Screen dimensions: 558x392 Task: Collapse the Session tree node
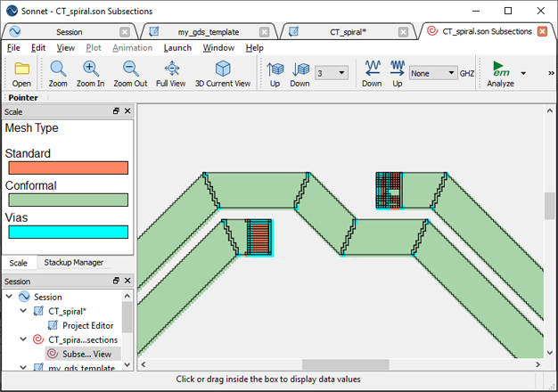coord(10,297)
